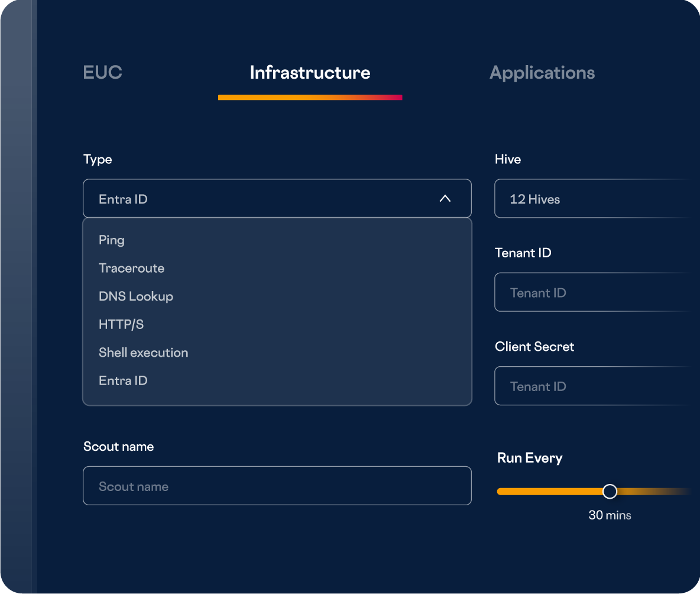Select the Infrastructure tab
This screenshot has width=700, height=594.
pos(310,73)
